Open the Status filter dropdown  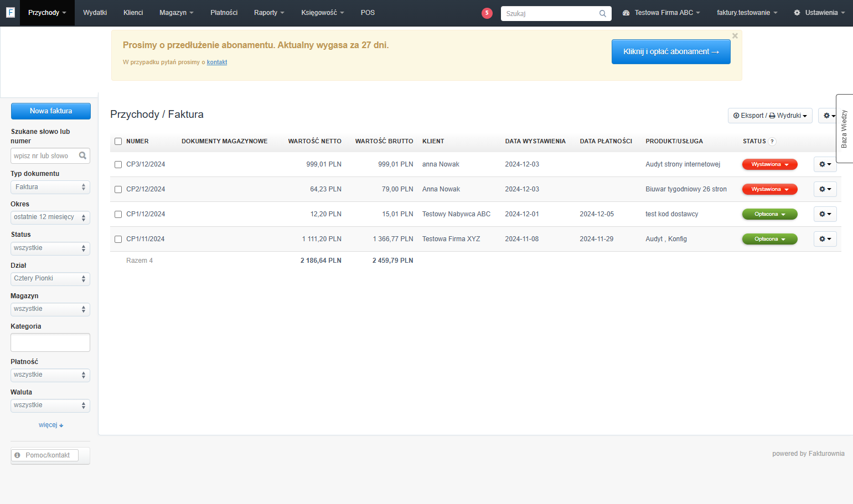point(50,248)
